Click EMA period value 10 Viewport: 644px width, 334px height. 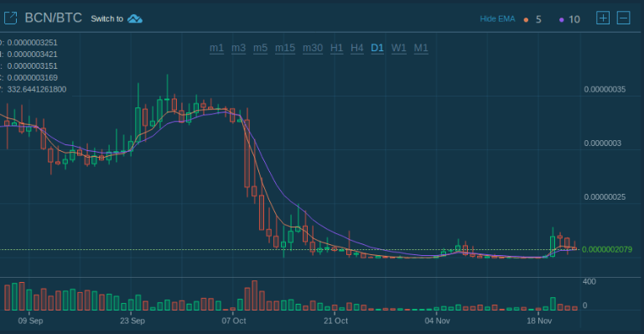point(574,19)
